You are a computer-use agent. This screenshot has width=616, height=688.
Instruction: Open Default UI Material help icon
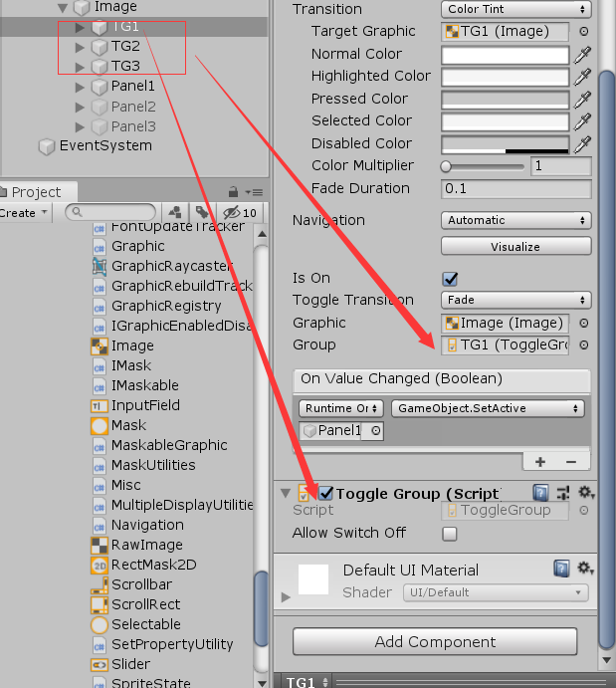click(561, 568)
